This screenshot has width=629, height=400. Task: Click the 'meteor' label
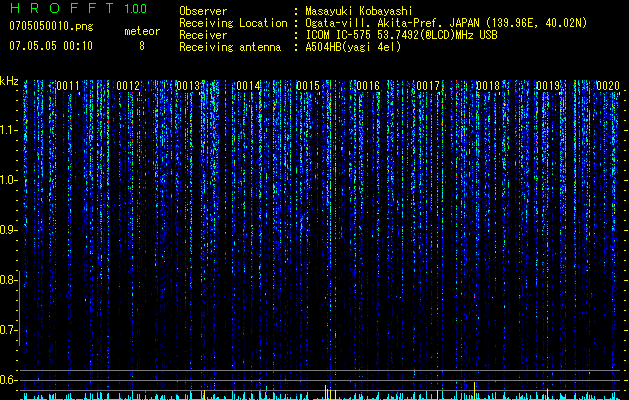pyautogui.click(x=142, y=31)
